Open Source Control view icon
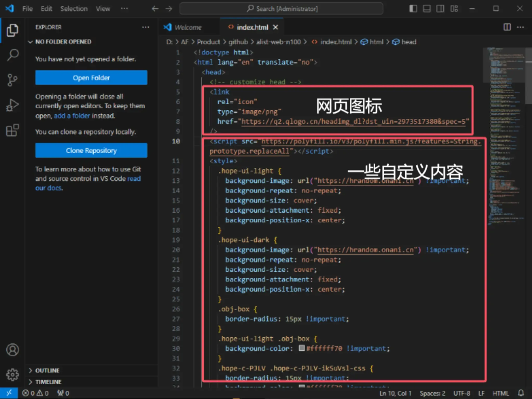532x399 pixels. [12, 80]
